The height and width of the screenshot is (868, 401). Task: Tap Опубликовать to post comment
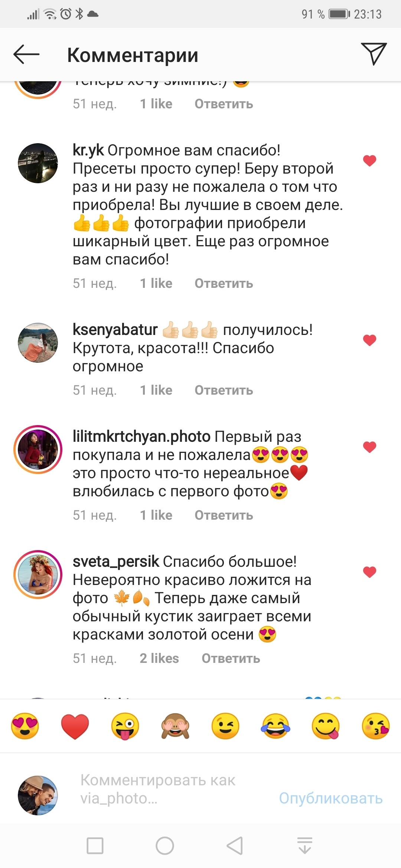331,798
